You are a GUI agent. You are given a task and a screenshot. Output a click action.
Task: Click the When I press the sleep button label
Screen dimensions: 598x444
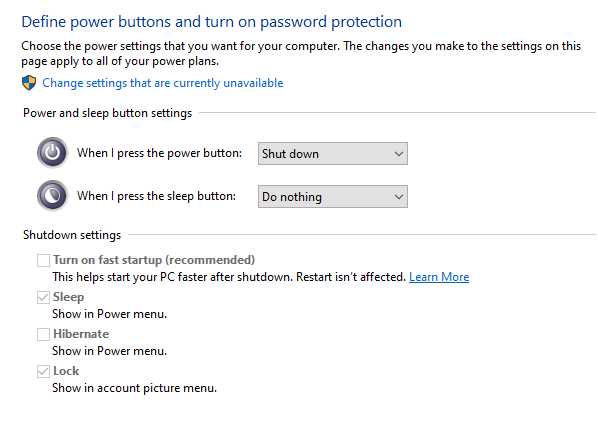156,196
